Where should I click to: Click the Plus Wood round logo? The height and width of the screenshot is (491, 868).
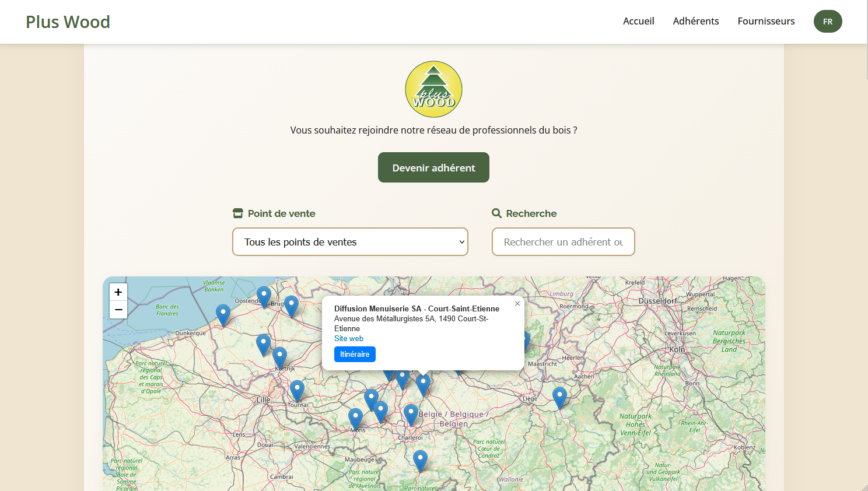point(433,89)
